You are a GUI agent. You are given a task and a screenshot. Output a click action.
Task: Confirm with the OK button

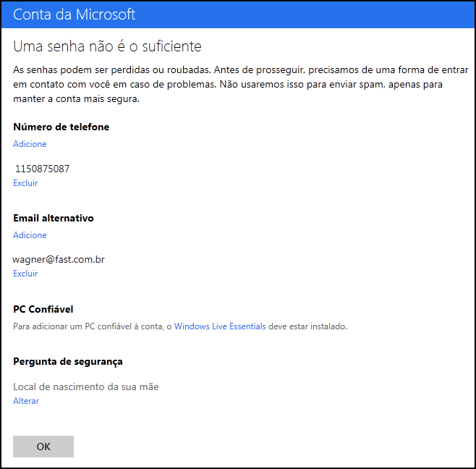pyautogui.click(x=43, y=447)
